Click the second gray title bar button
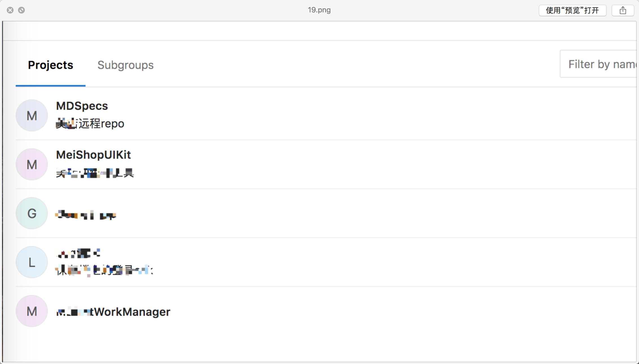The height and width of the screenshot is (364, 639). point(21,10)
